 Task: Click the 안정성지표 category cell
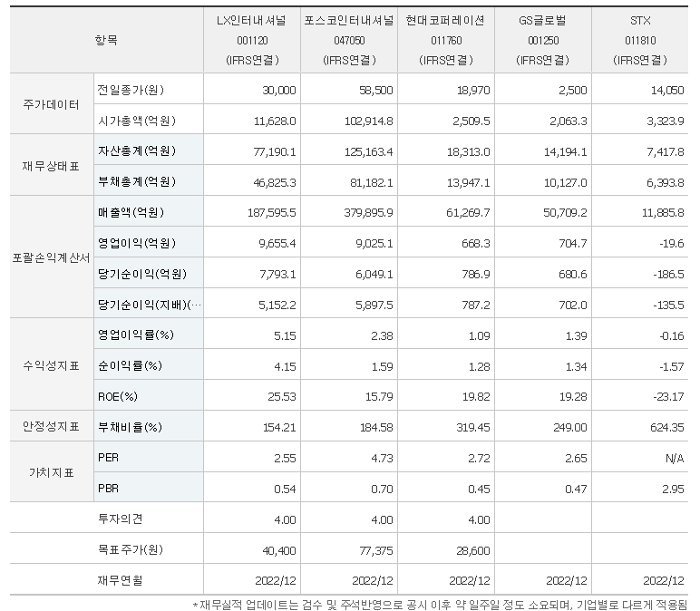pos(52,427)
